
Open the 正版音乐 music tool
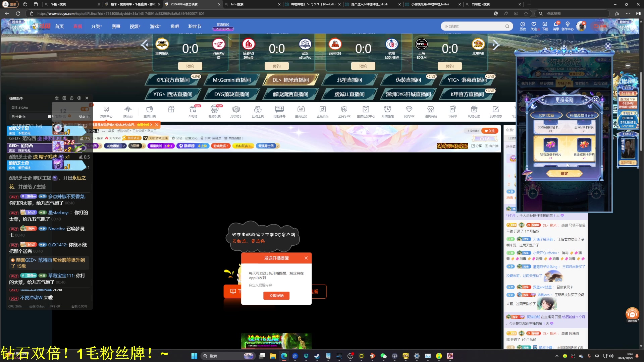(x=323, y=112)
